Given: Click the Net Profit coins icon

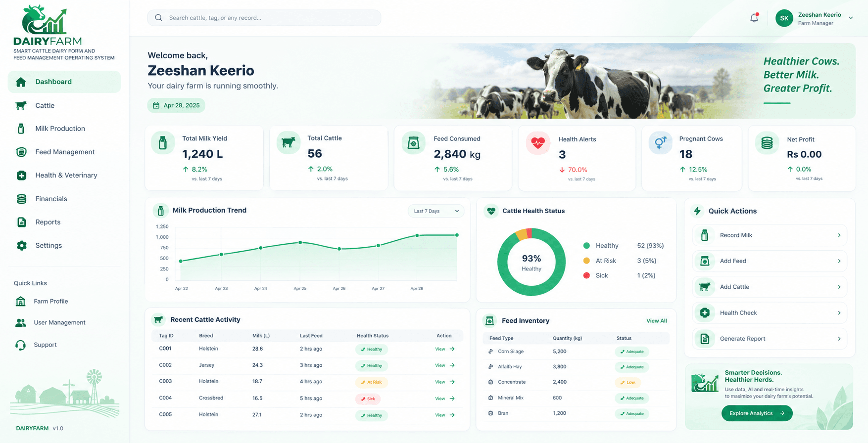Looking at the screenshot, I should 767,143.
